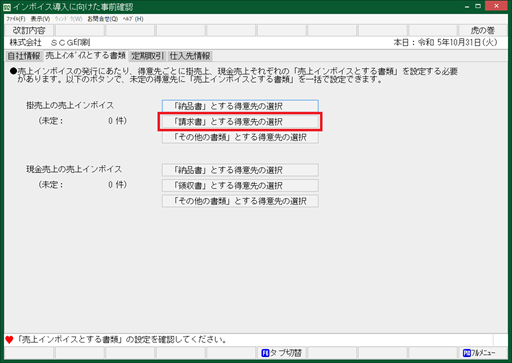Click the date text 令和 5年10月31日(火)
The height and width of the screenshot is (363, 512).
pos(457,42)
